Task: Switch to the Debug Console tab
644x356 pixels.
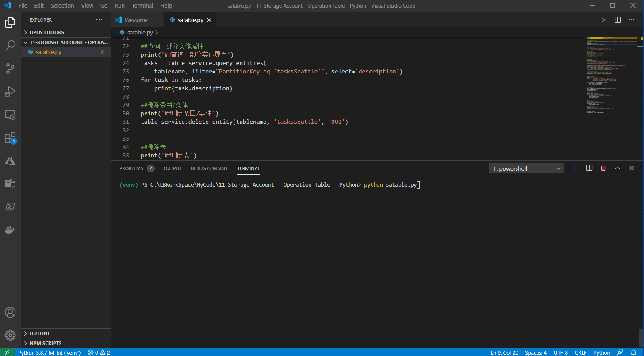Action: point(209,168)
